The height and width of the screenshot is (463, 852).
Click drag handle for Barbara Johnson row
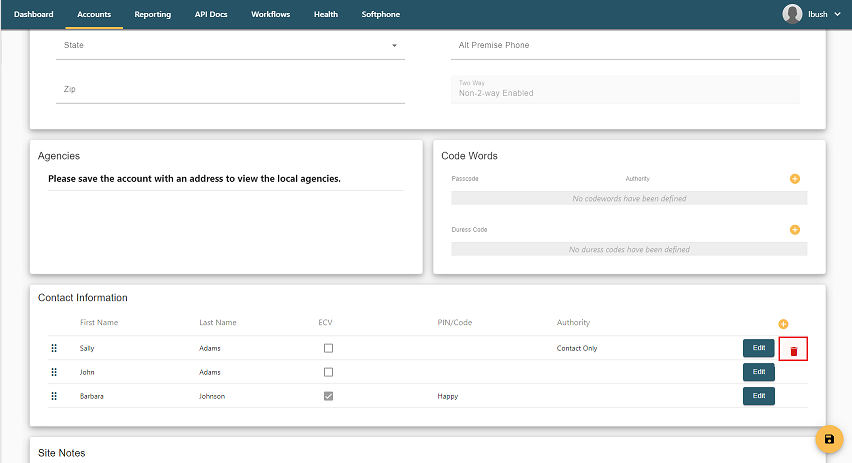point(54,396)
